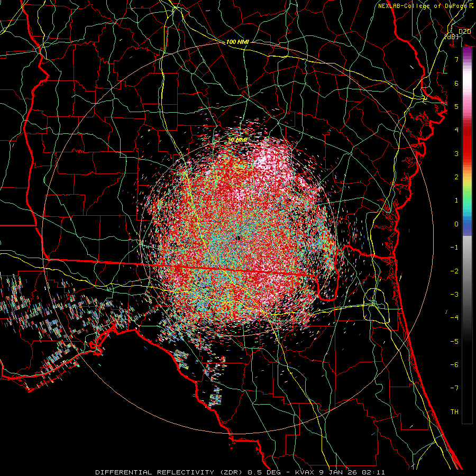Screen dimensions: 476x476
Task: Click the radar site marker at ring center
Action: (239, 239)
